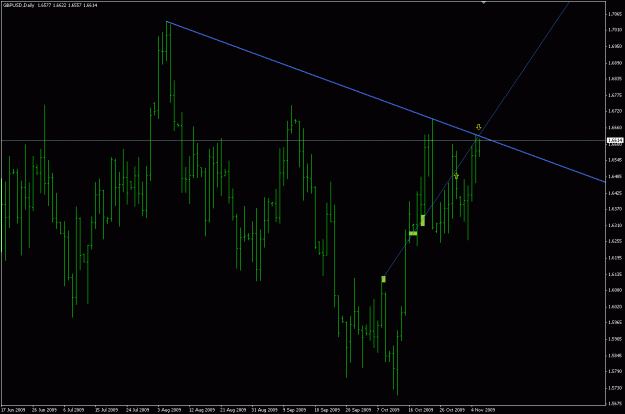Click the 26 Oct 2009 date label
The width and height of the screenshot is (625, 414).
(452, 410)
